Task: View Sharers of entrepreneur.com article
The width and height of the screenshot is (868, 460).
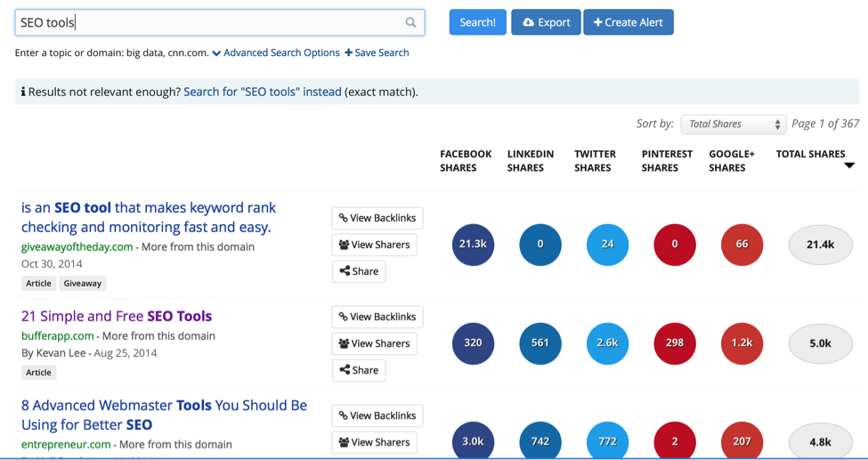Action: [374, 442]
